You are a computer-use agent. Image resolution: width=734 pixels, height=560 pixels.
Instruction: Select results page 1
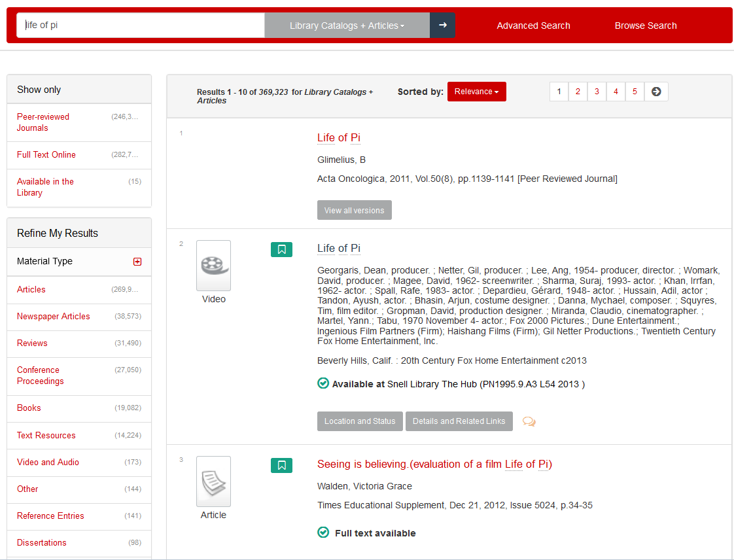559,92
